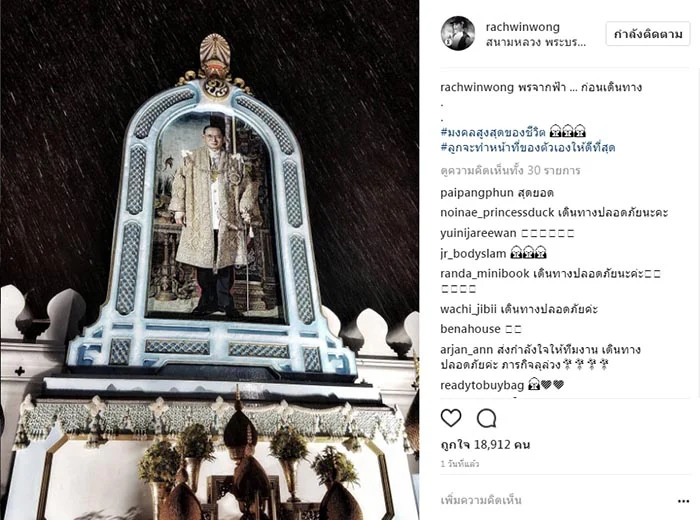The image size is (700, 520).
Task: Expand all 30 comments link
Action: (x=510, y=171)
